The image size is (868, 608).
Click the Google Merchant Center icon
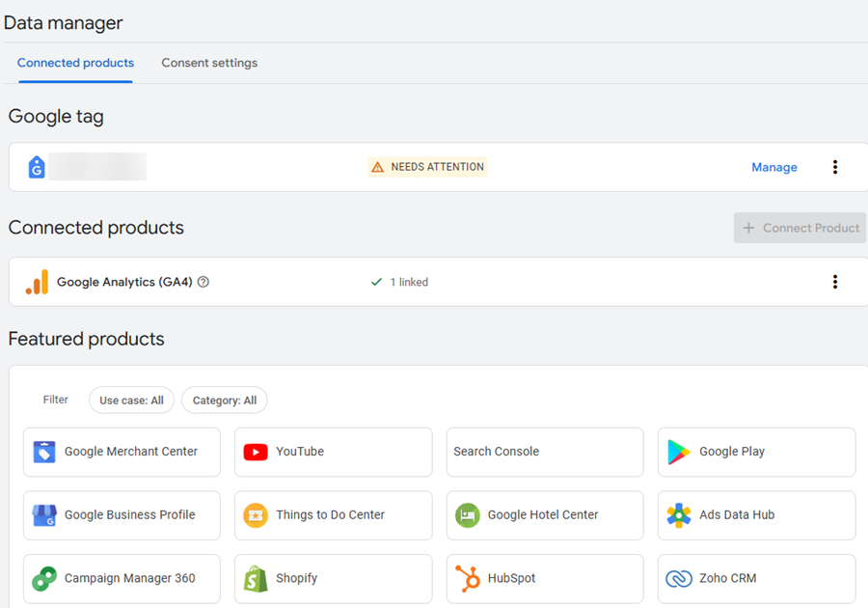point(44,452)
